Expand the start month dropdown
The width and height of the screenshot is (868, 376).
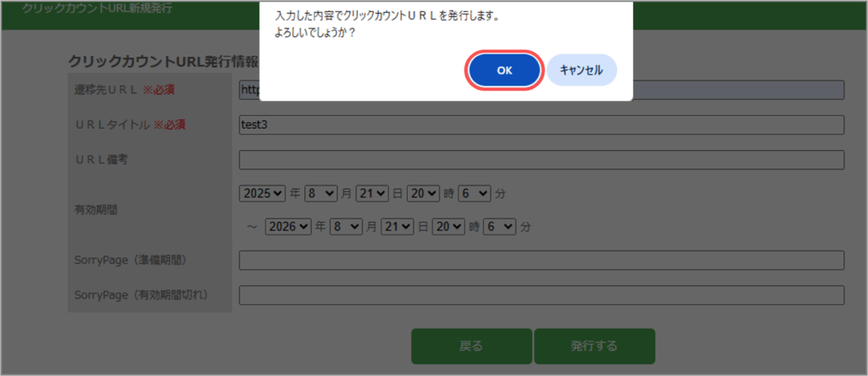pos(321,193)
